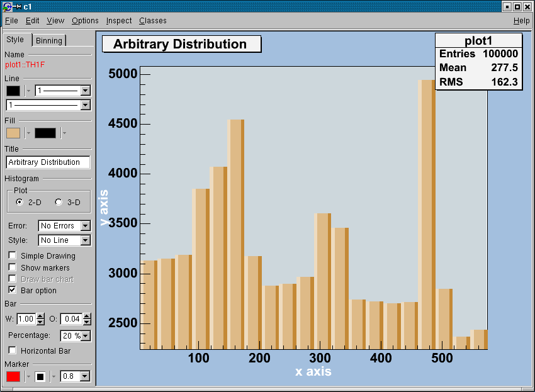Click the window menu icon in title bar

pos(9,6)
